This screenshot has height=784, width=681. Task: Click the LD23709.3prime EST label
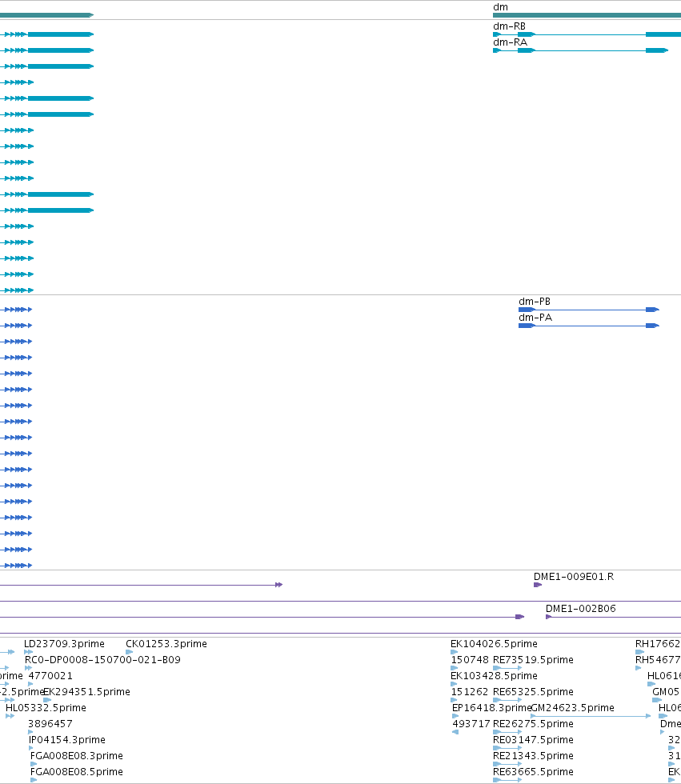[x=65, y=643]
